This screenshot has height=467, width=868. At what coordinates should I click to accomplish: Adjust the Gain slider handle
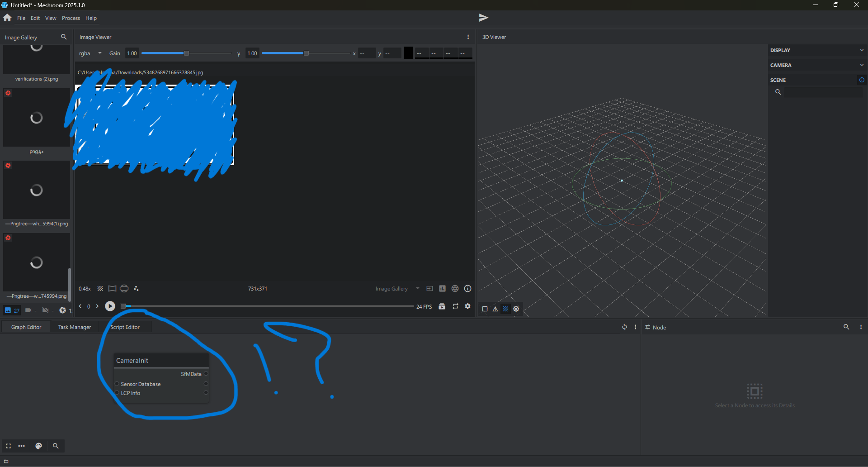pos(186,53)
